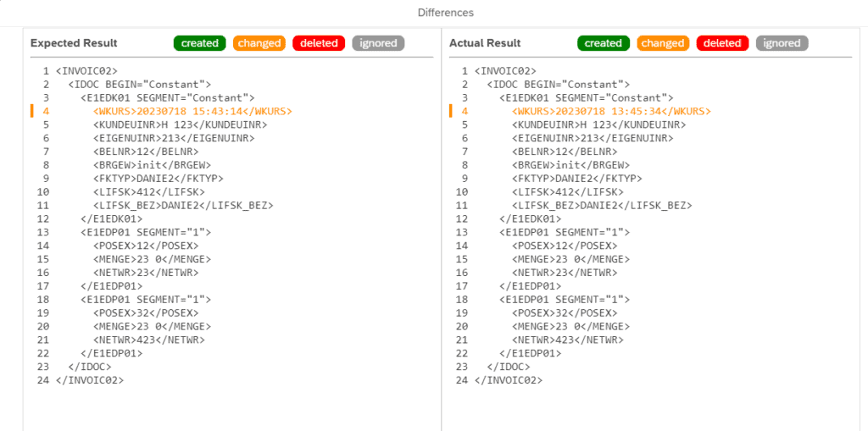
Task: Select EIGENUINR 213 in Actual Result
Action: [593, 138]
